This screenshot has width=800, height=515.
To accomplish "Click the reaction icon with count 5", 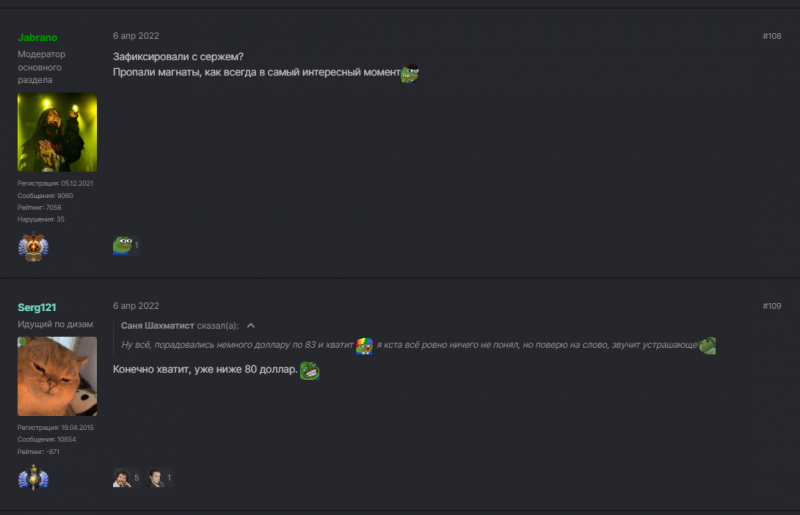I will 122,478.
